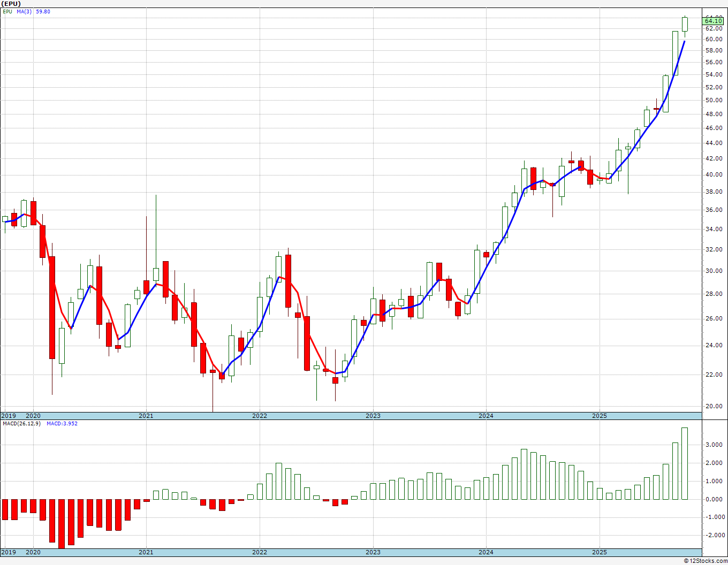Viewport: 728px width, 565px height.
Task: Click 2021 on the MACD panel time axis
Action: (x=146, y=552)
